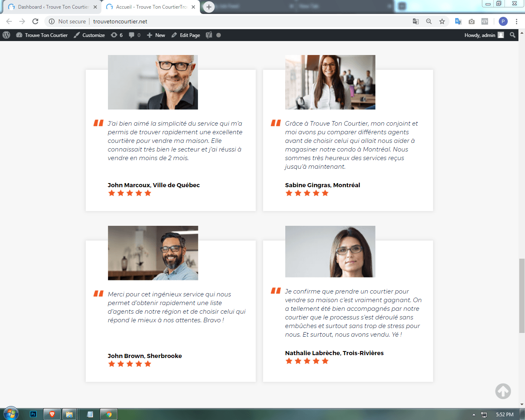The width and height of the screenshot is (525, 420).
Task: Click the WordPress logo in admin bar
Action: (6, 35)
